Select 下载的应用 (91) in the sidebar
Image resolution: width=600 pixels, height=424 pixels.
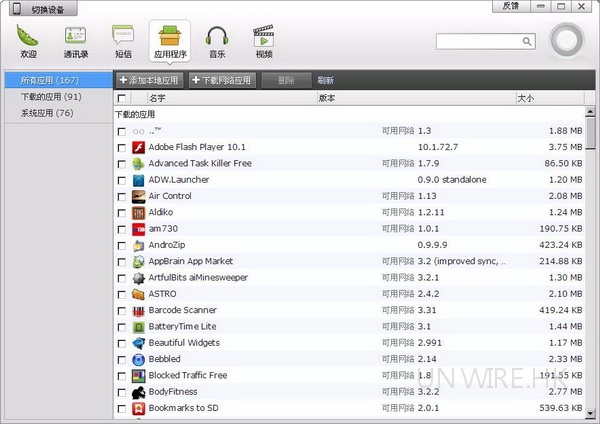(x=51, y=97)
